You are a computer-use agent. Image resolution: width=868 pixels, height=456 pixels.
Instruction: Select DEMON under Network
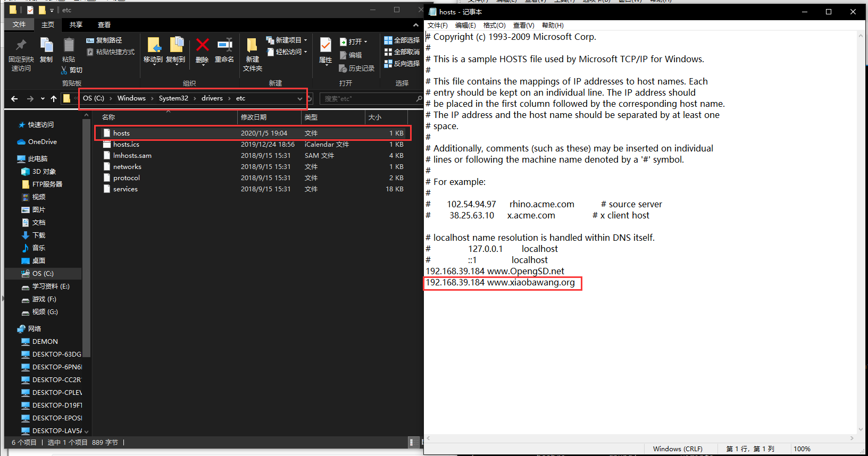45,342
